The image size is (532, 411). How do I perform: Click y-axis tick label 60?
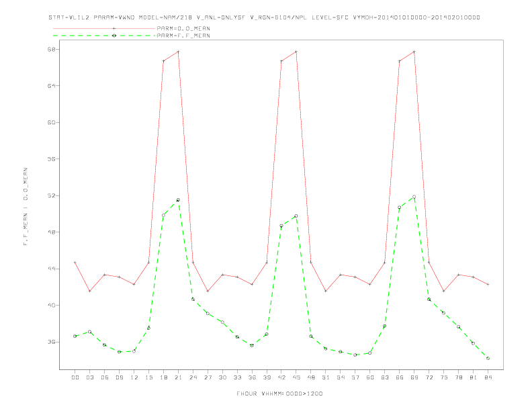click(51, 122)
